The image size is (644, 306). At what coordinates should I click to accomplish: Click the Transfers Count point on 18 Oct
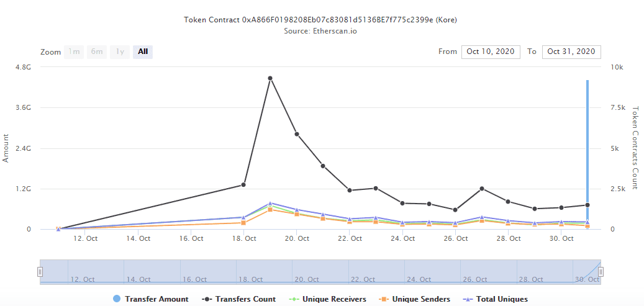(x=243, y=185)
